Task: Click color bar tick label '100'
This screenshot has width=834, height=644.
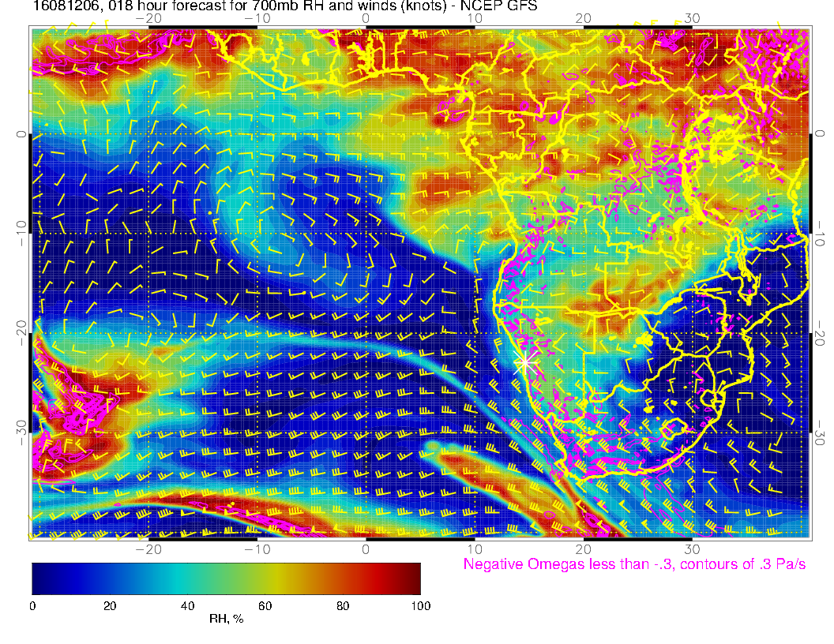Action: [421, 606]
